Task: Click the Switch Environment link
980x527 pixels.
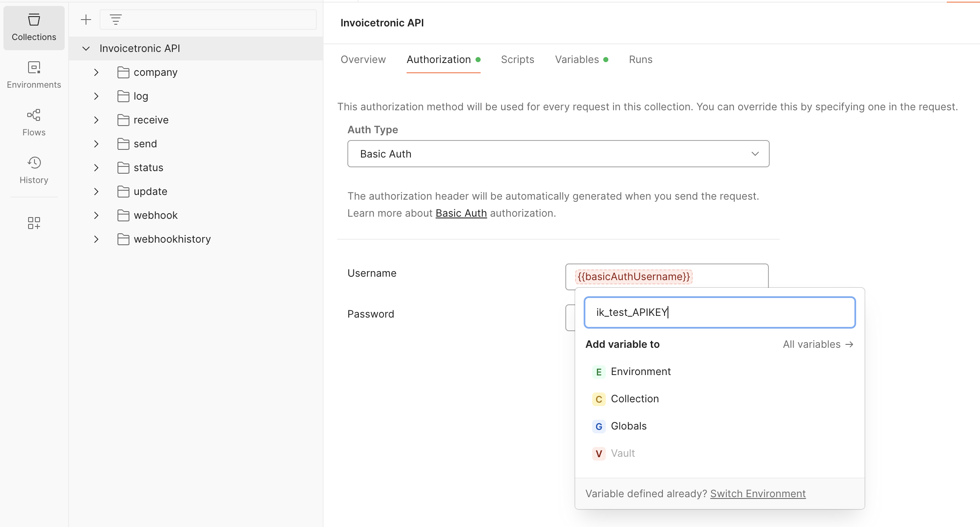Action: [757, 494]
